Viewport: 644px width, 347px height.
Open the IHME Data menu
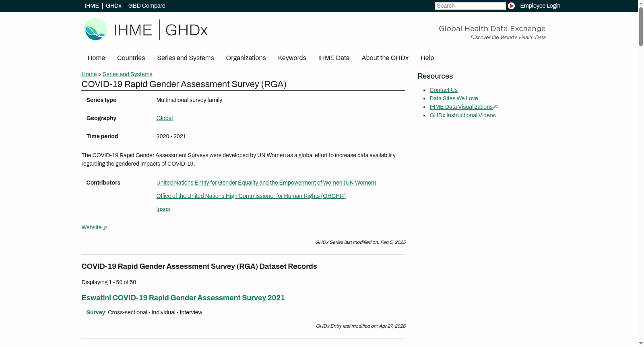coord(334,58)
